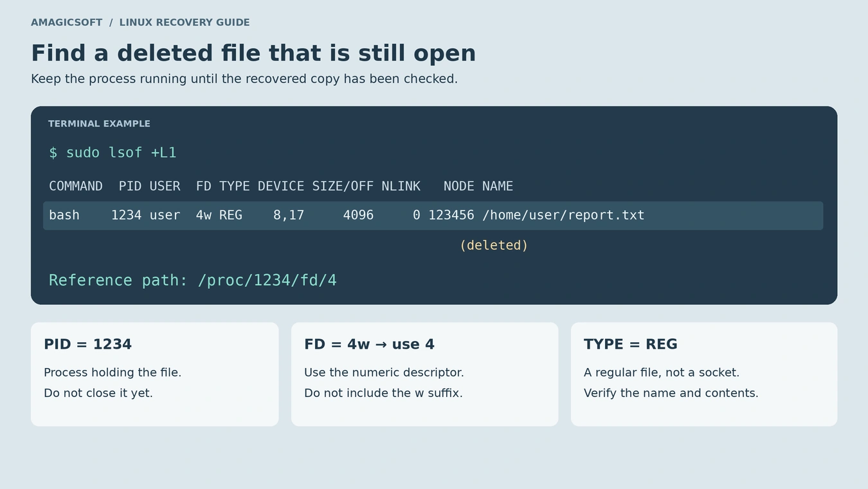
Task: Click the LINUX RECOVERY GUIDE breadcrumb
Action: coord(185,23)
